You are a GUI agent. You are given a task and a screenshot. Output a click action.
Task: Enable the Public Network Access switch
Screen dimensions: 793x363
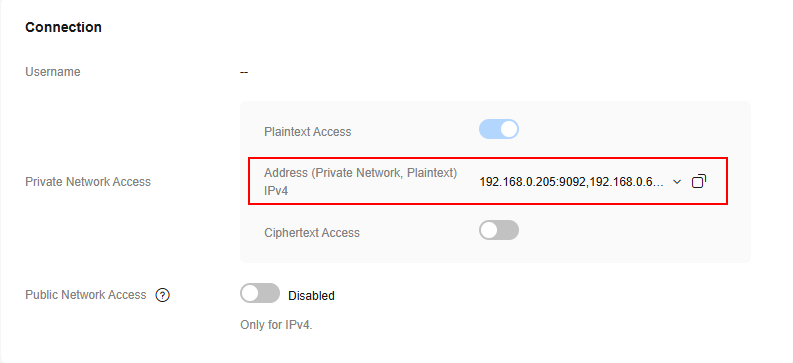(x=260, y=293)
